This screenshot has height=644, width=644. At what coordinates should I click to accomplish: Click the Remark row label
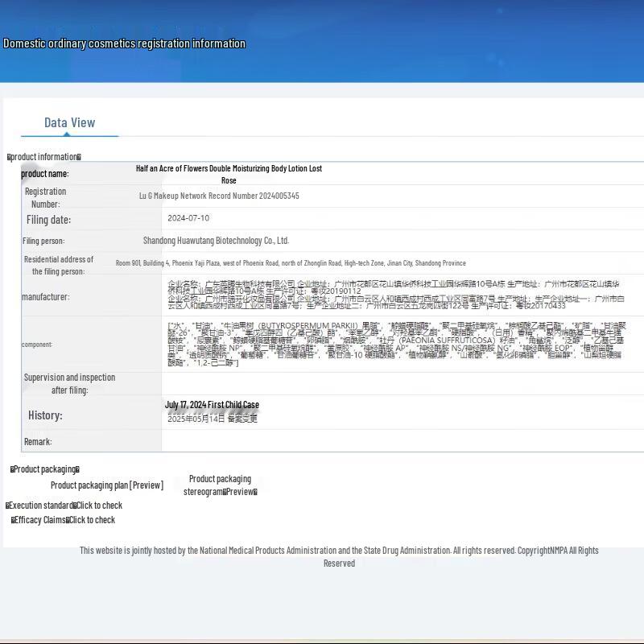[38, 442]
